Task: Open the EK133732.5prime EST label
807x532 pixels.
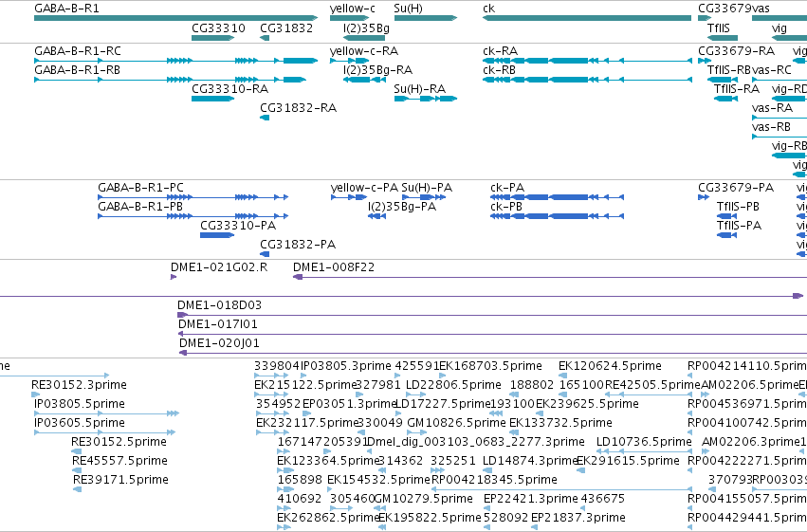Action: (560, 424)
